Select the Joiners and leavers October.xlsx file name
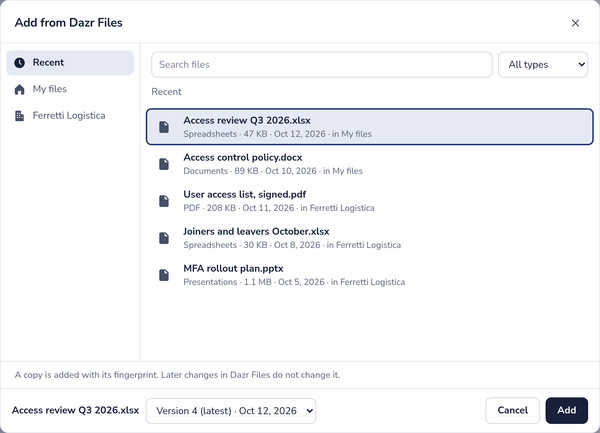600x433 pixels. 256,231
